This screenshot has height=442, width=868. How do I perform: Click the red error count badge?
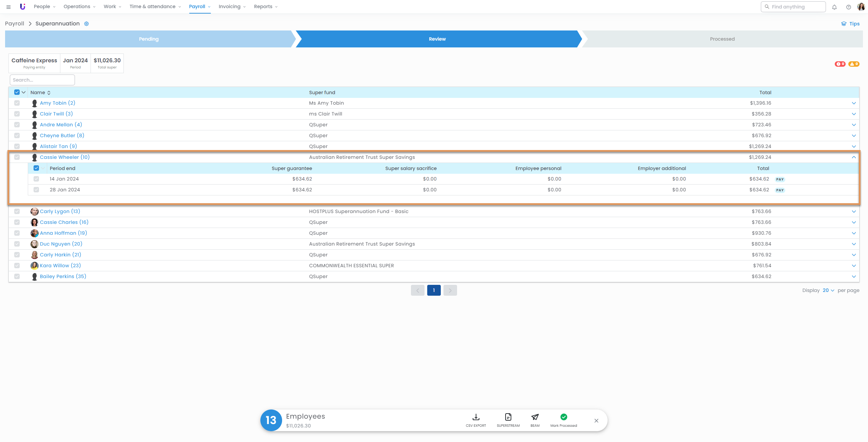(840, 64)
